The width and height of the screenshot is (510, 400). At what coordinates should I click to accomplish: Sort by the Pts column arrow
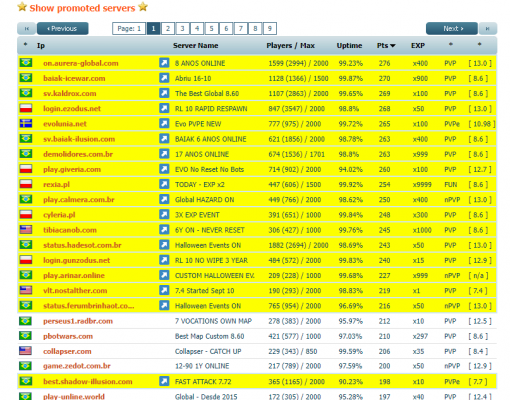(x=393, y=46)
